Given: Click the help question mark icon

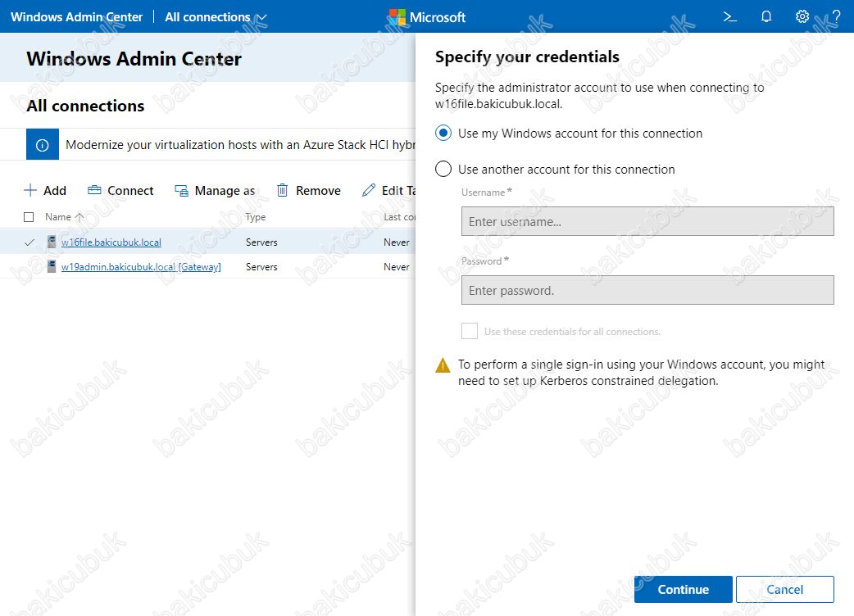Looking at the screenshot, I should pos(836,17).
